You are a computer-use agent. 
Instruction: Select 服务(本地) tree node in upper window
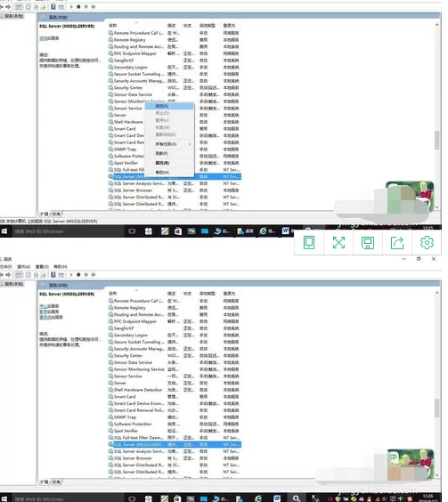[12, 16]
